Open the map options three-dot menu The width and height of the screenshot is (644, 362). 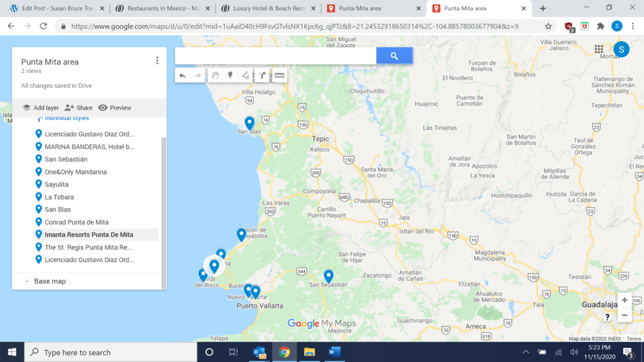157,61
